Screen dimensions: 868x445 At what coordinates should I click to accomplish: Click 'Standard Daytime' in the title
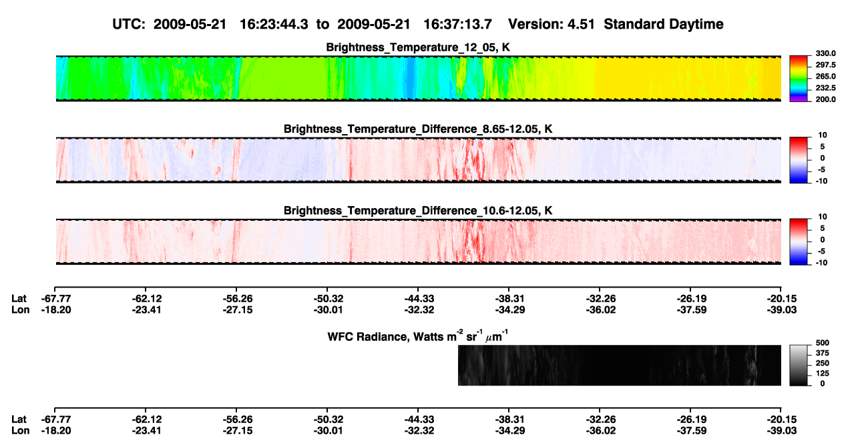pyautogui.click(x=662, y=25)
